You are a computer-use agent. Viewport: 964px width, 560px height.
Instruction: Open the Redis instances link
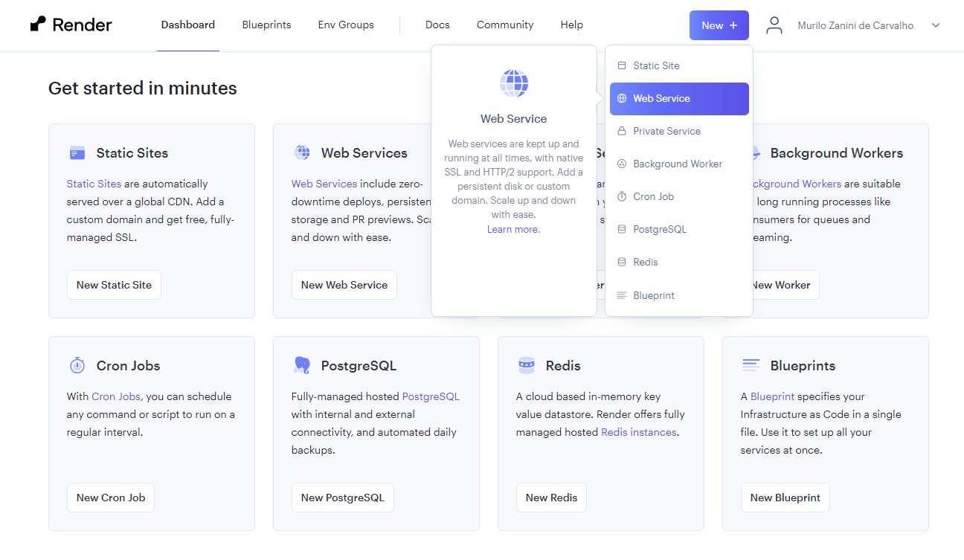point(639,432)
